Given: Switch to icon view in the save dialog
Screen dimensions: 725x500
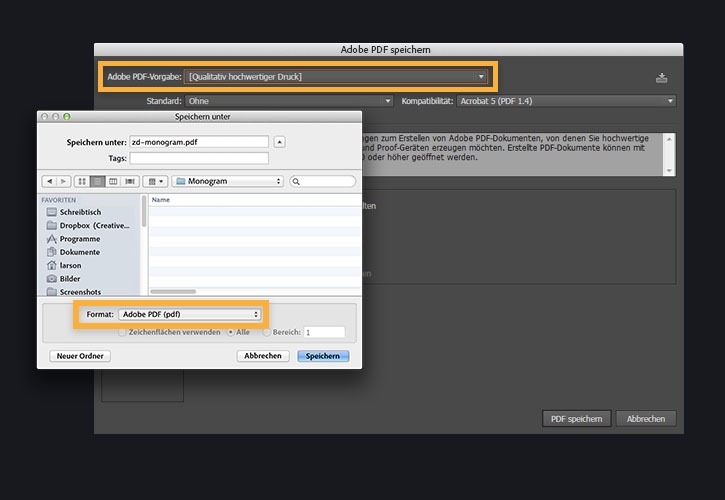Looking at the screenshot, I should [x=82, y=181].
